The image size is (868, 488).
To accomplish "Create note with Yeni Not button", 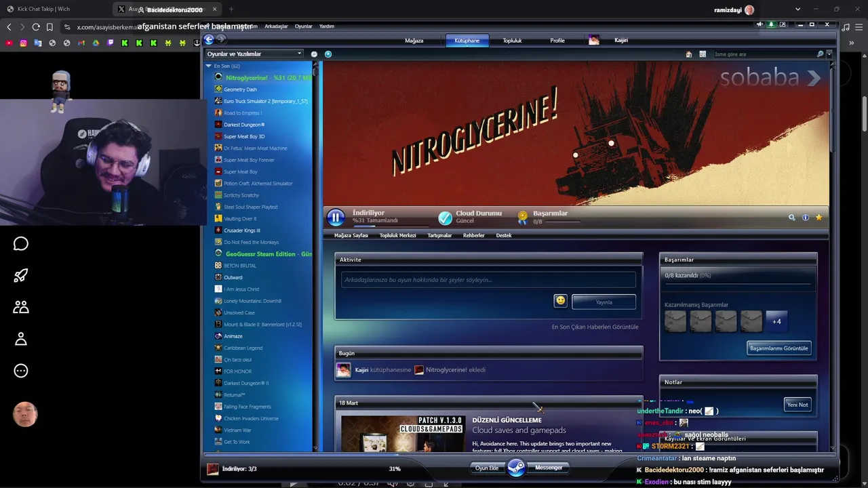I will click(x=797, y=405).
